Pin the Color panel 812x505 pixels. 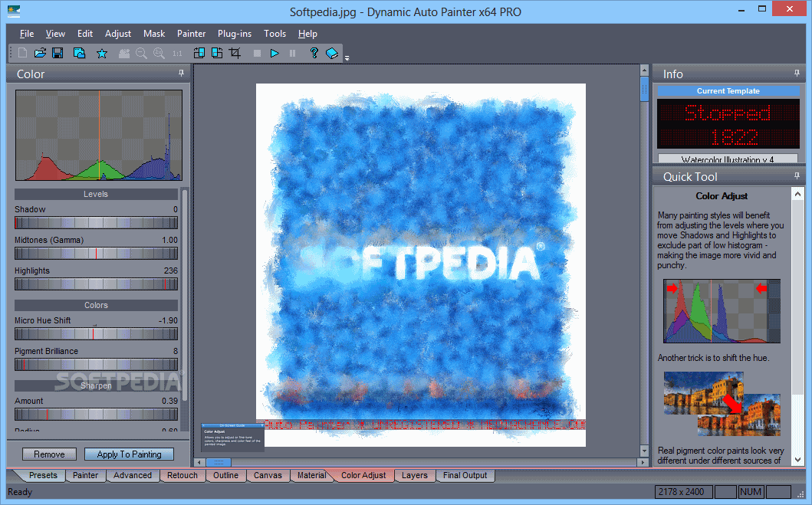(181, 74)
